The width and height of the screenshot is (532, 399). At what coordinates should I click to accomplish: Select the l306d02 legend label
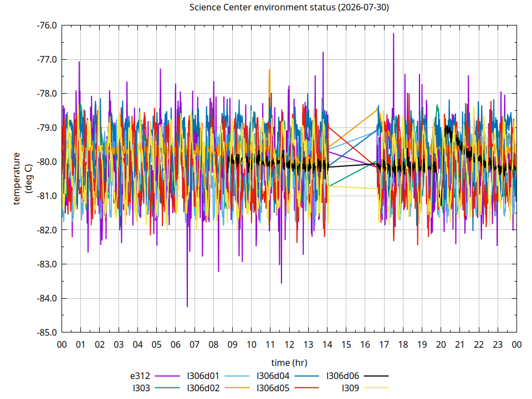(x=203, y=388)
